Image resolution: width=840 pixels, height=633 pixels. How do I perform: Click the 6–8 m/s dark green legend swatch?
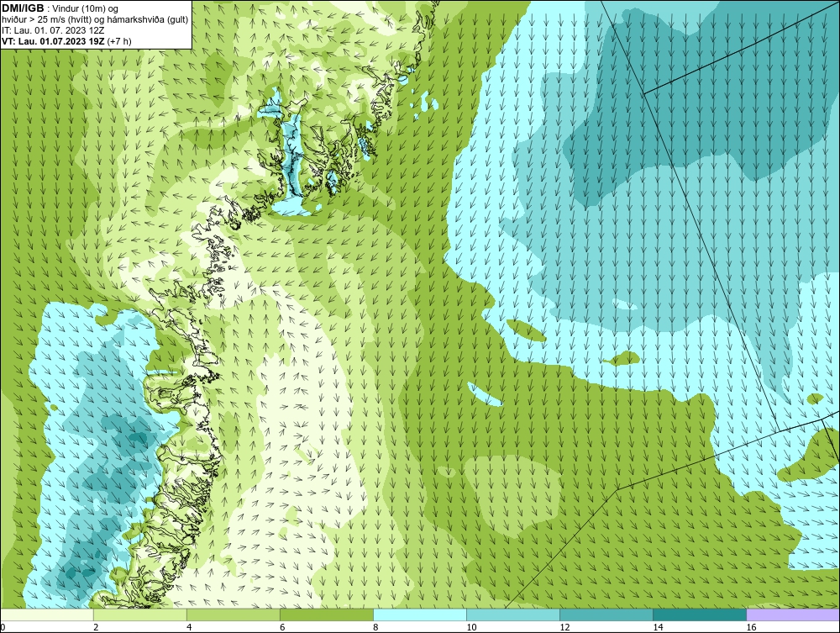327,615
